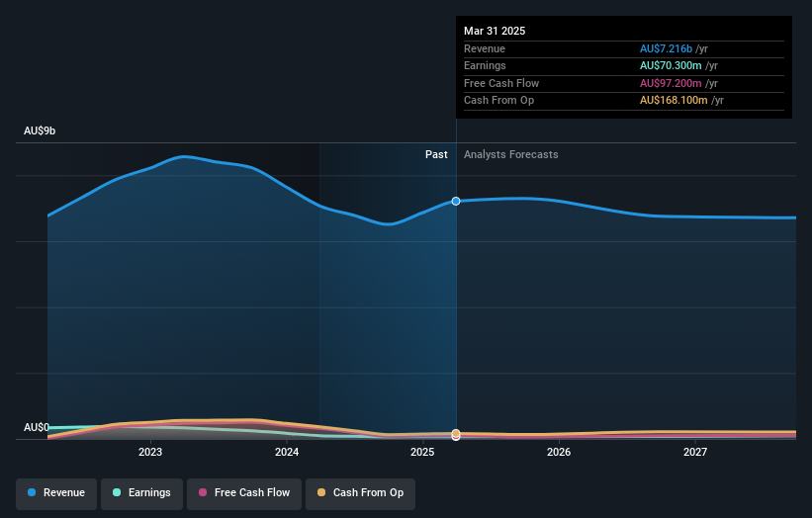Click the orange Cash From Op legend dot
Screen dimensions: 812x518
tap(321, 492)
